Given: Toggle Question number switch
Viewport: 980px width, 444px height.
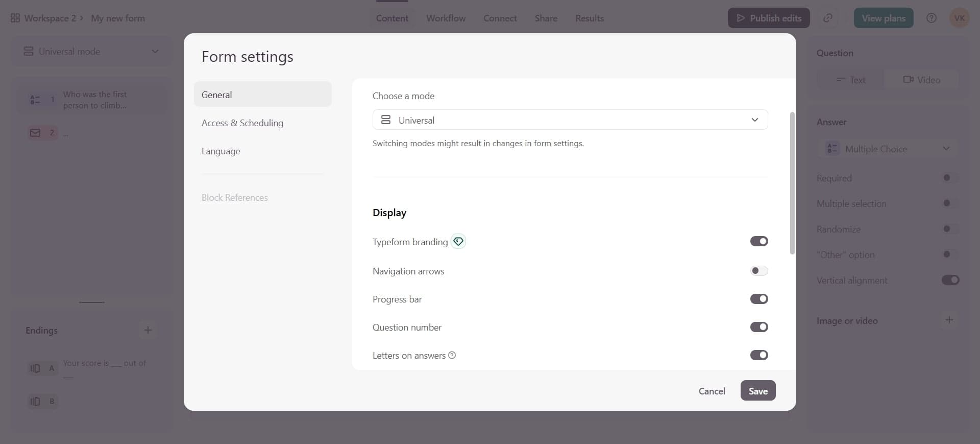Looking at the screenshot, I should [x=759, y=327].
